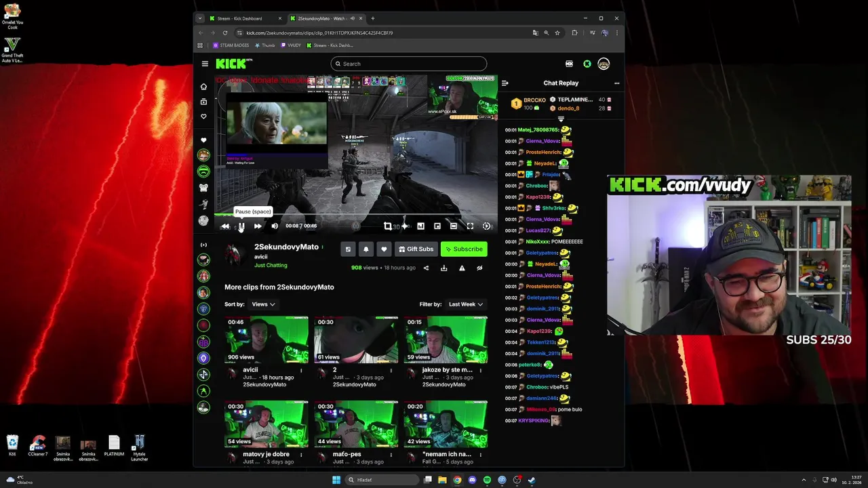
Task: Open options for 'jakoze by ste m...' clip
Action: pos(481,371)
